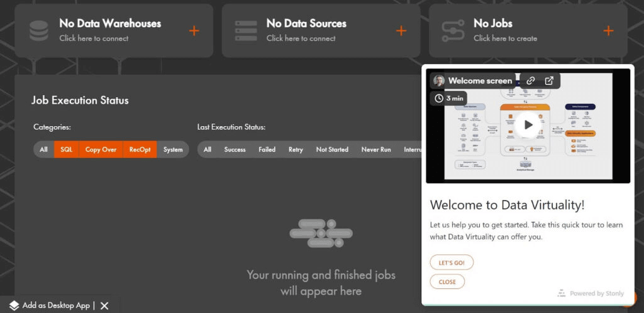This screenshot has height=313, width=644.
Task: Click the plus icon on No Jobs card
Action: (x=608, y=31)
